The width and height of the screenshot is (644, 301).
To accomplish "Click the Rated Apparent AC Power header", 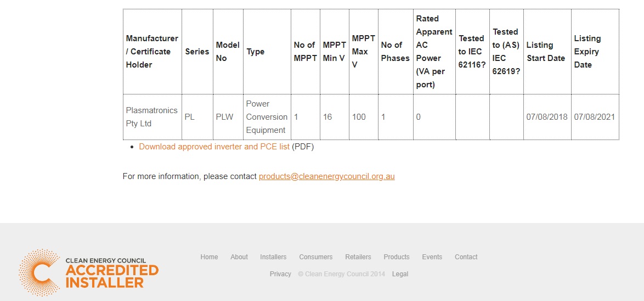I will 434,52.
